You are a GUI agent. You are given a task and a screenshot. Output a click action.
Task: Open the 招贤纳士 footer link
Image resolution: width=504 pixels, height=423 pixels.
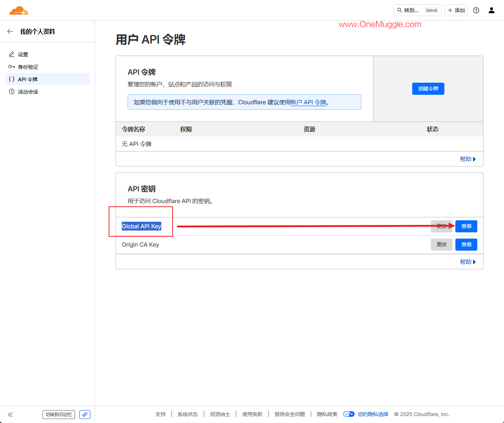coord(220,414)
